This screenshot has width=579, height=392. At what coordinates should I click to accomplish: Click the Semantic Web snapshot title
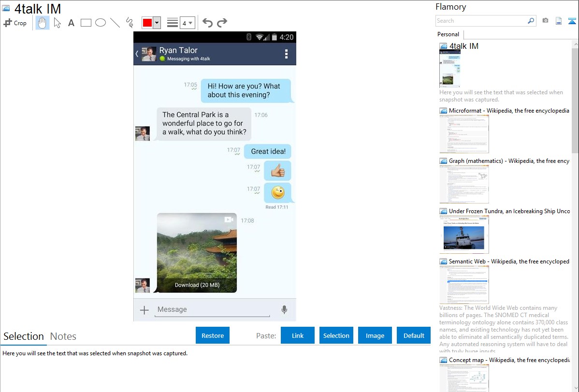point(509,261)
